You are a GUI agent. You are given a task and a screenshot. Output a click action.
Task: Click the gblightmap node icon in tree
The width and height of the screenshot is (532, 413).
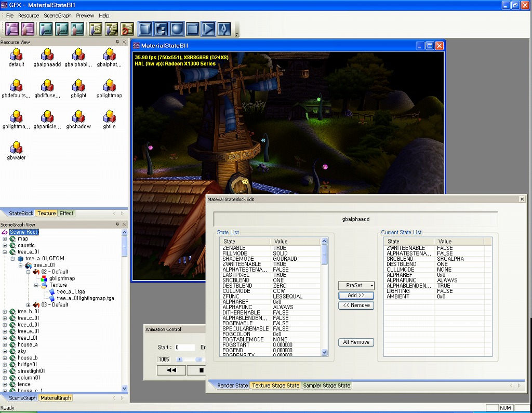pyautogui.click(x=44, y=278)
